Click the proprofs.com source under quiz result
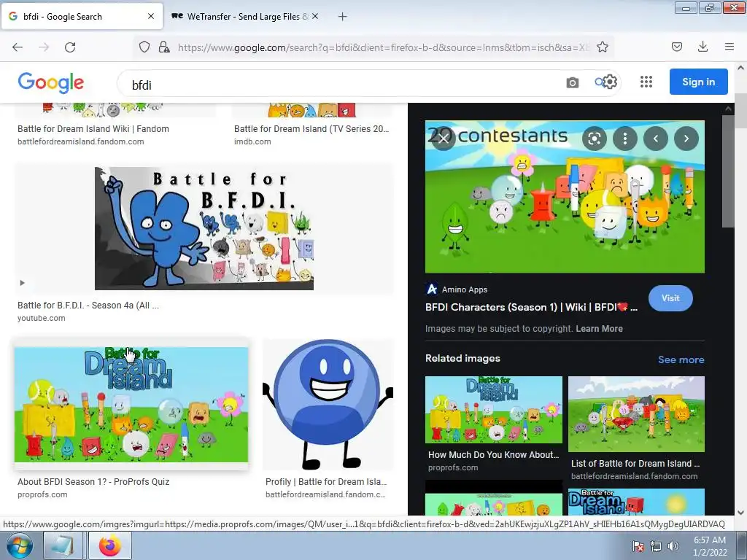The image size is (747, 560). (42, 494)
